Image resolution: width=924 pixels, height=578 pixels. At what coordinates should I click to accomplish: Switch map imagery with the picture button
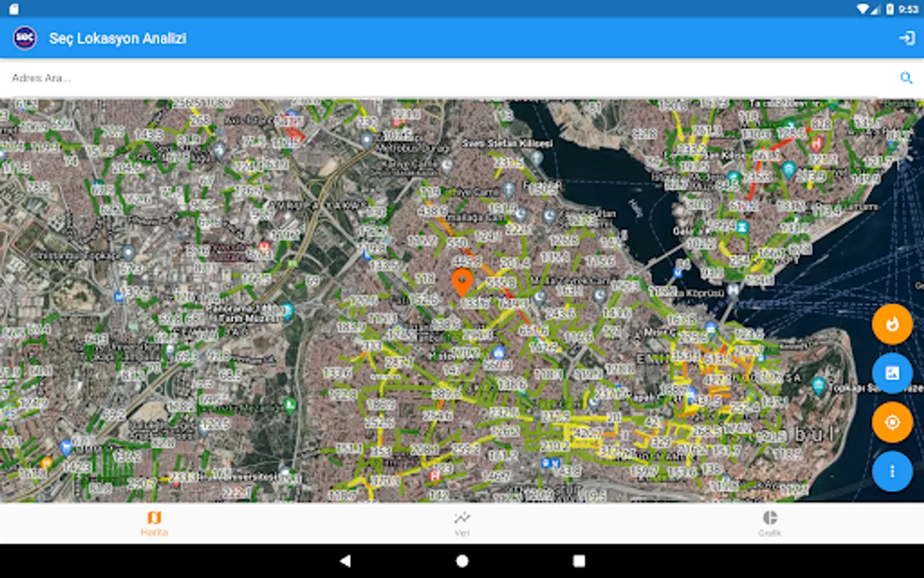[892, 373]
